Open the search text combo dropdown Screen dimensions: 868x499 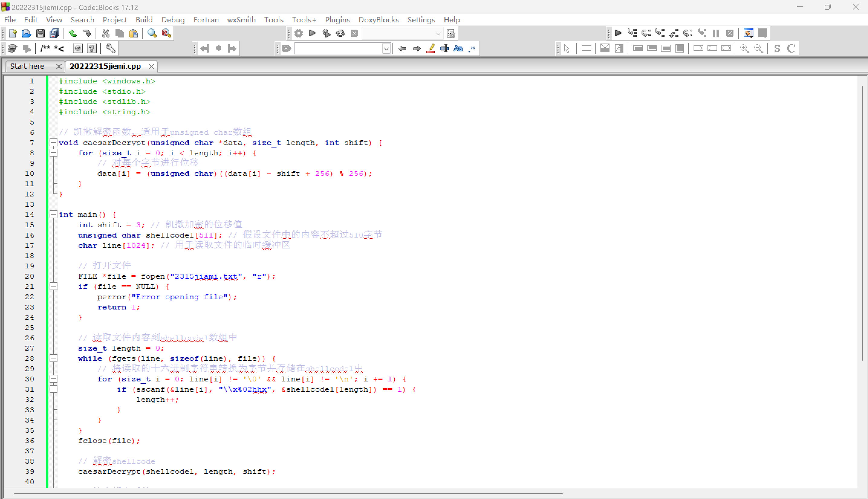click(x=386, y=49)
